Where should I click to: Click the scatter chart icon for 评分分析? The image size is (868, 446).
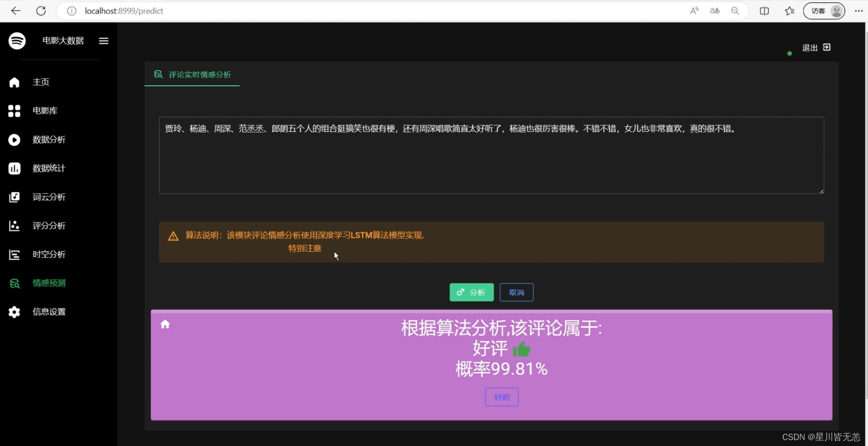click(x=14, y=226)
